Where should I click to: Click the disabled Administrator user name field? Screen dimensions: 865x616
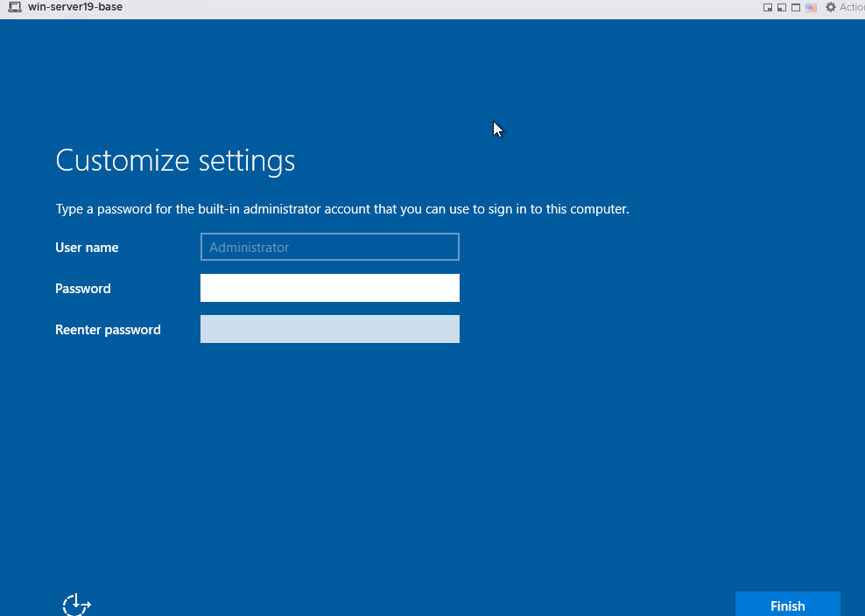pyautogui.click(x=329, y=247)
